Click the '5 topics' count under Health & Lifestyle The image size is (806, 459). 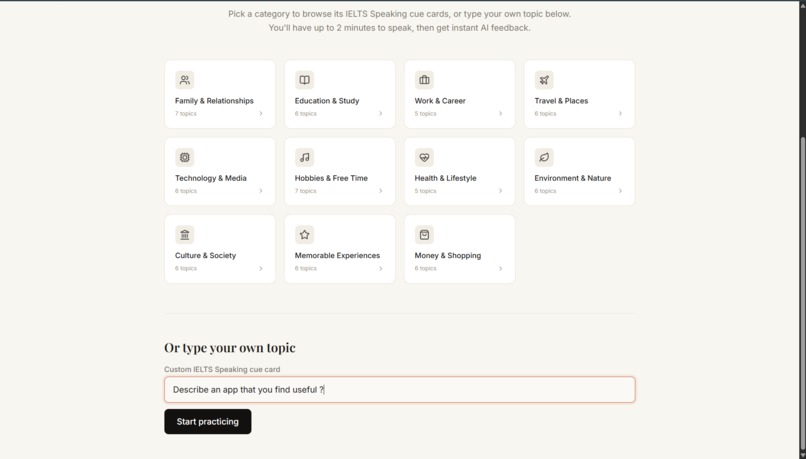pos(425,191)
